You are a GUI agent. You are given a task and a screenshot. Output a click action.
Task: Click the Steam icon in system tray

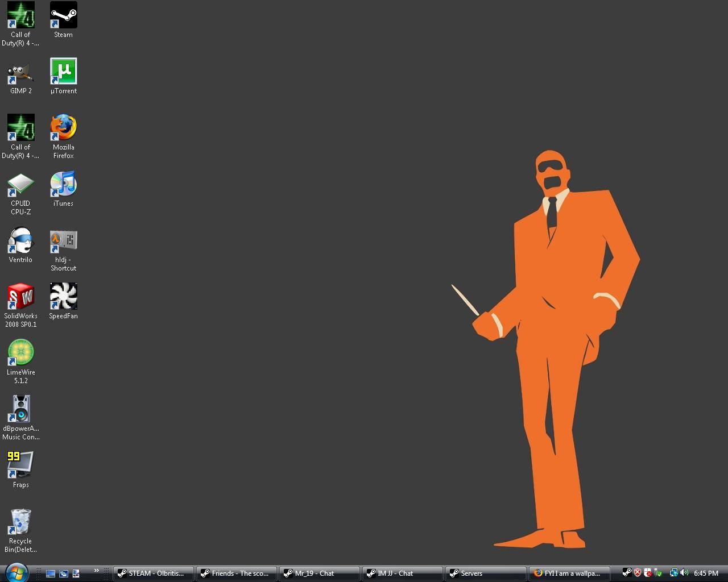[627, 573]
